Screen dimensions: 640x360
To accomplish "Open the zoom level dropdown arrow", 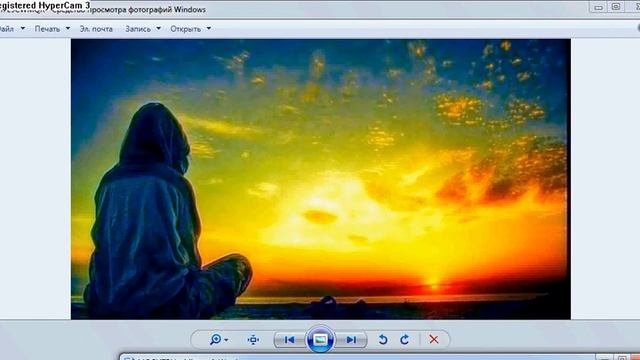I will tap(226, 340).
